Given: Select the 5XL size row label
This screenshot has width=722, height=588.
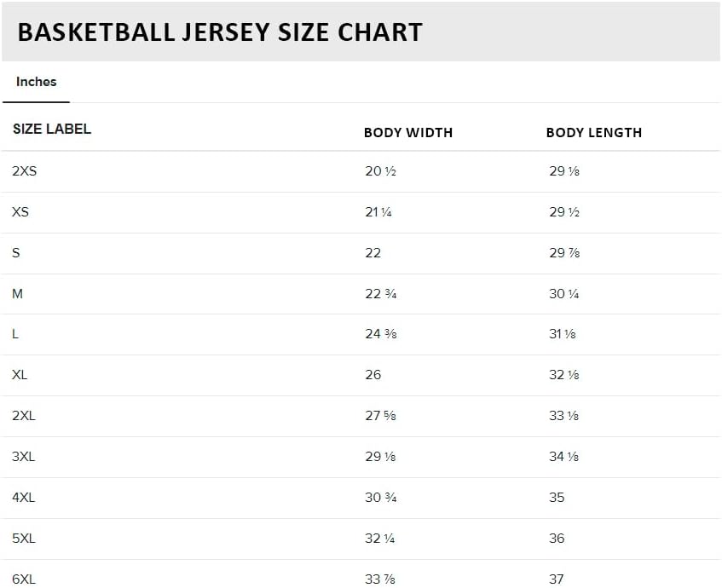Looking at the screenshot, I should coord(24,539).
